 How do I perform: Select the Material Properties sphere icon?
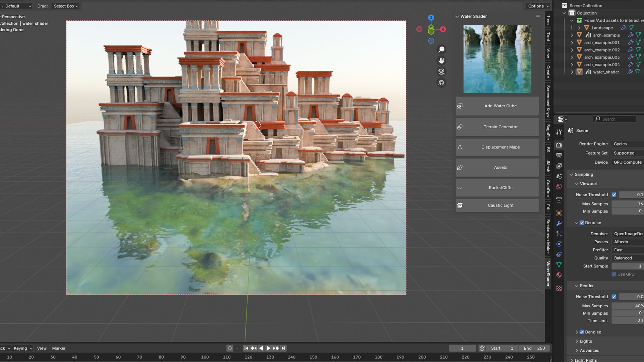pos(559,275)
